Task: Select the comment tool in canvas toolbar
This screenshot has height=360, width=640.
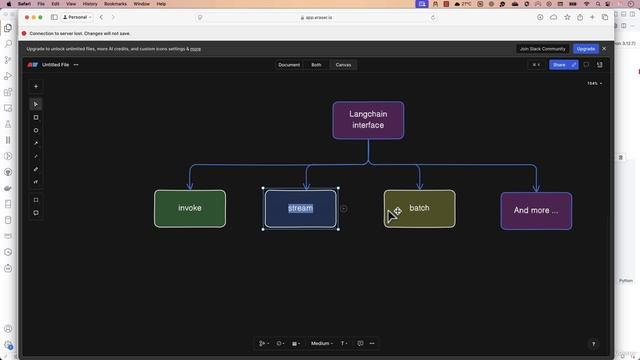Action: click(x=36, y=213)
